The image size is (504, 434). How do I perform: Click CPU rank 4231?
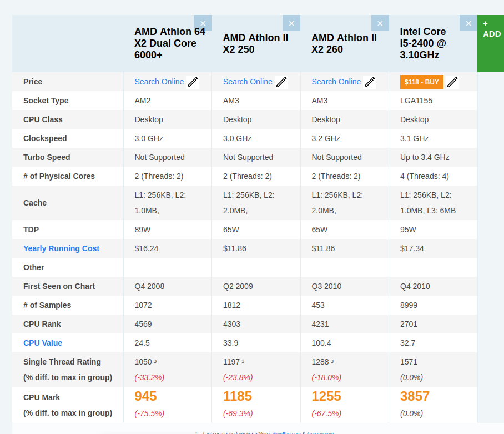(320, 324)
